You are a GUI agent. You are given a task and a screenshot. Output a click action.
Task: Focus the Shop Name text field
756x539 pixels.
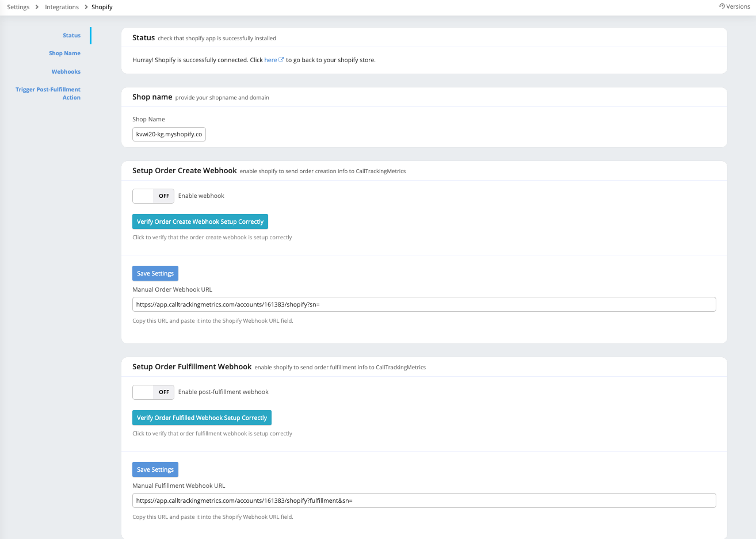coord(169,134)
